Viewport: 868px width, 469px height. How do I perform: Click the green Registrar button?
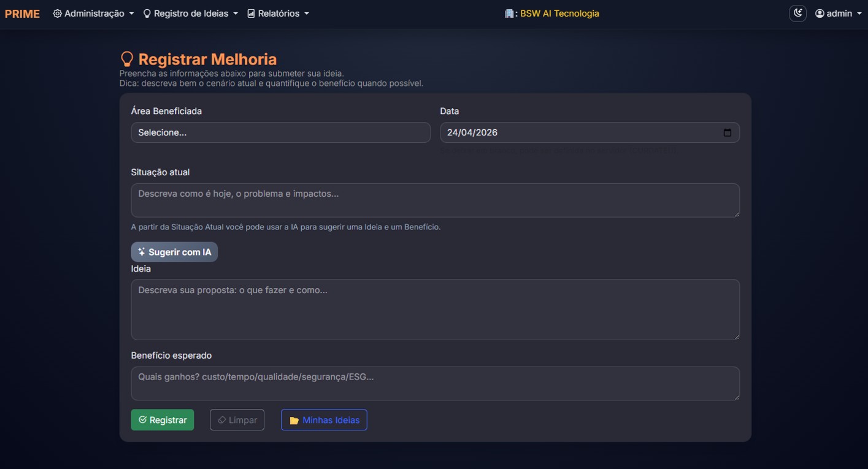tap(163, 420)
